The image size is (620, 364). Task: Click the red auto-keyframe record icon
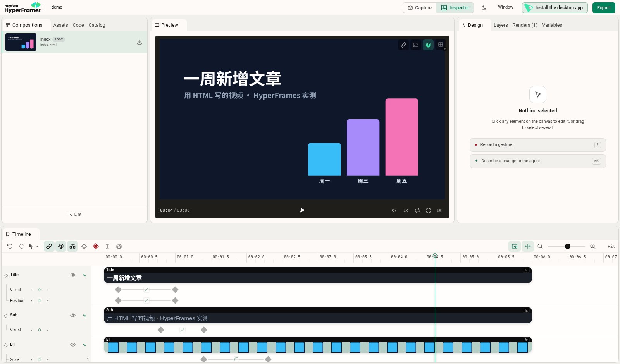tap(96, 246)
